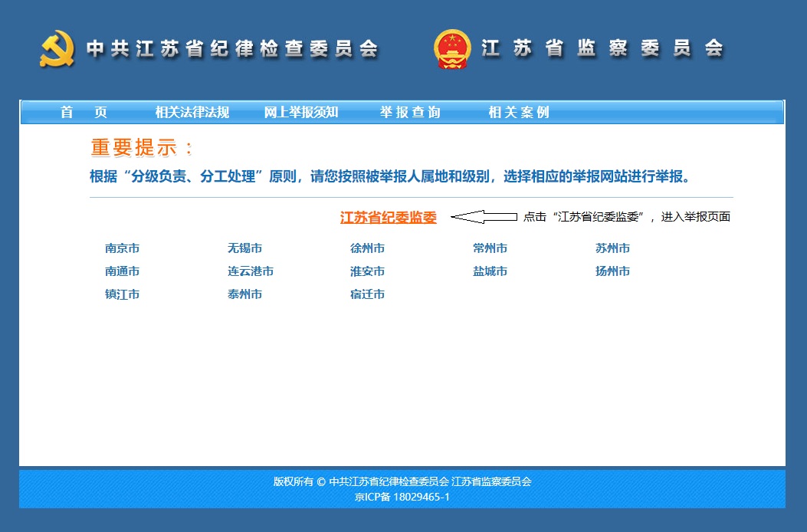Click the 重要提示 heading text
This screenshot has height=532, width=807.
click(142, 148)
